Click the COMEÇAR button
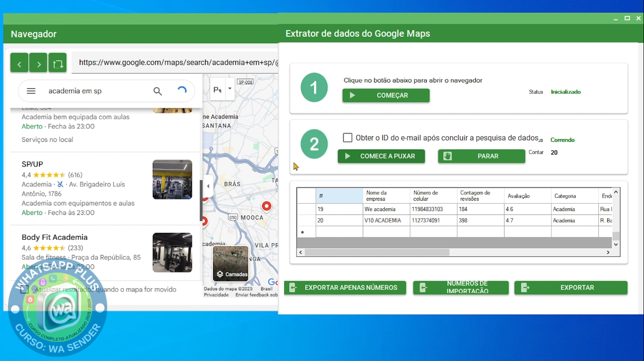Image resolution: width=644 pixels, height=361 pixels. 386,95
